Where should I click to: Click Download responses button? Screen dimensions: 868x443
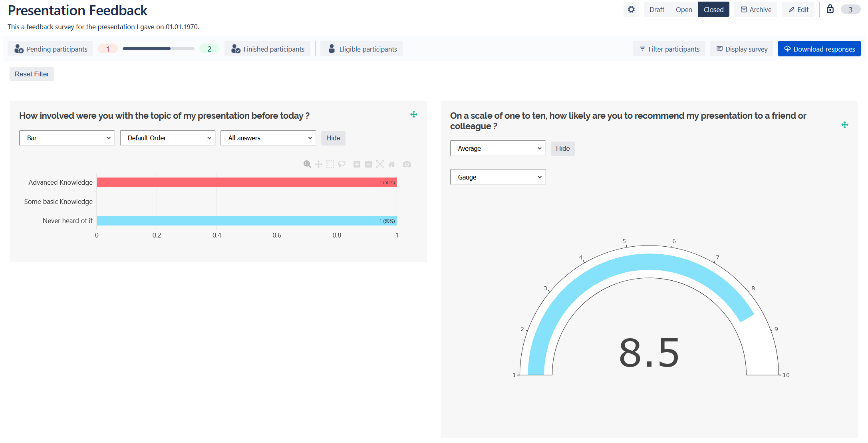819,49
